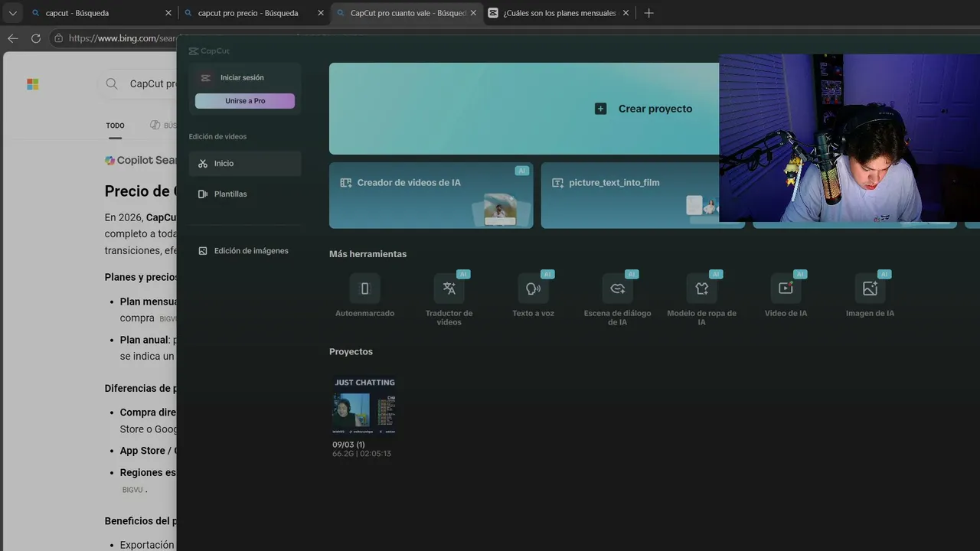
Task: Click the 'Plan anual' text on Bing
Action: 145,340
